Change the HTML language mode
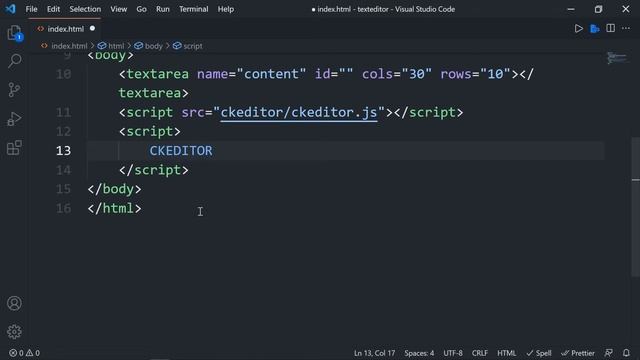The image size is (640, 360). point(507,353)
